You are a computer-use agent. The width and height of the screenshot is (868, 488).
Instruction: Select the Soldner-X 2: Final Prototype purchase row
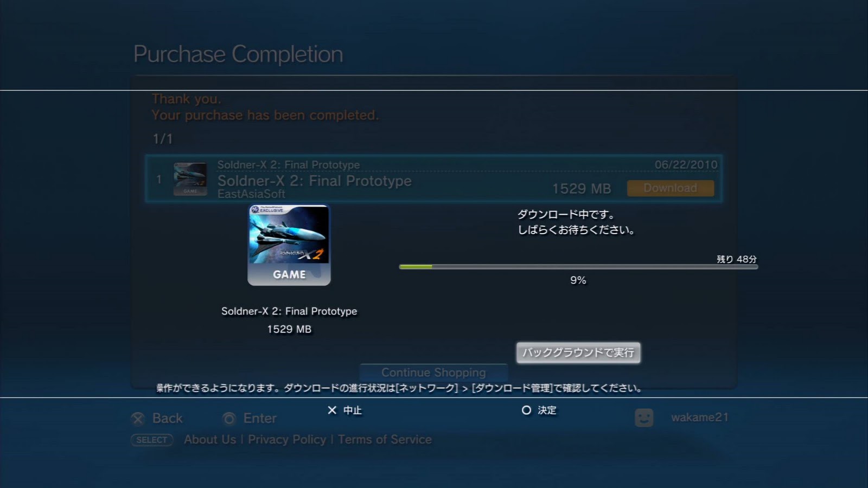(433, 179)
